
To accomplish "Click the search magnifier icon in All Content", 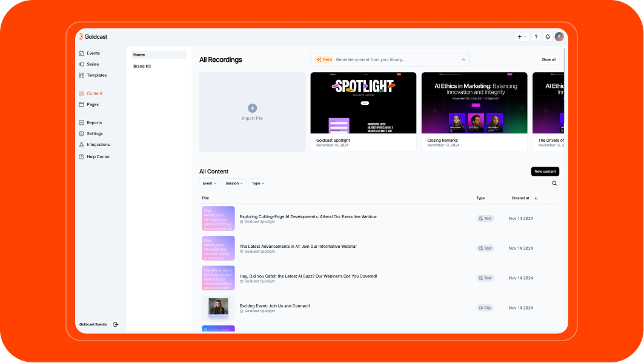I will [x=554, y=183].
